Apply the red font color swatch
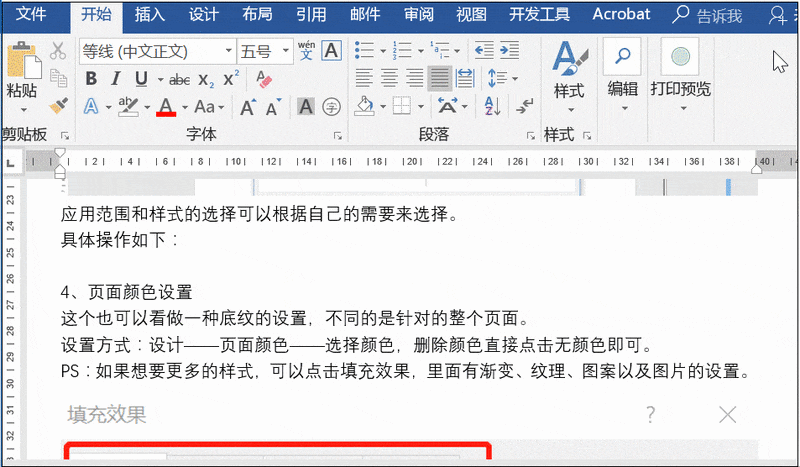The width and height of the screenshot is (800, 467). point(166,107)
